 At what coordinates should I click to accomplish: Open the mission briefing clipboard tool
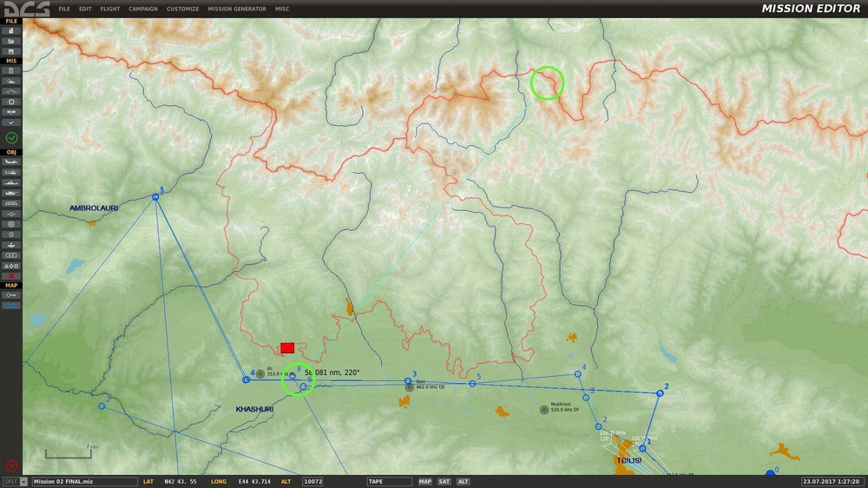tap(11, 71)
